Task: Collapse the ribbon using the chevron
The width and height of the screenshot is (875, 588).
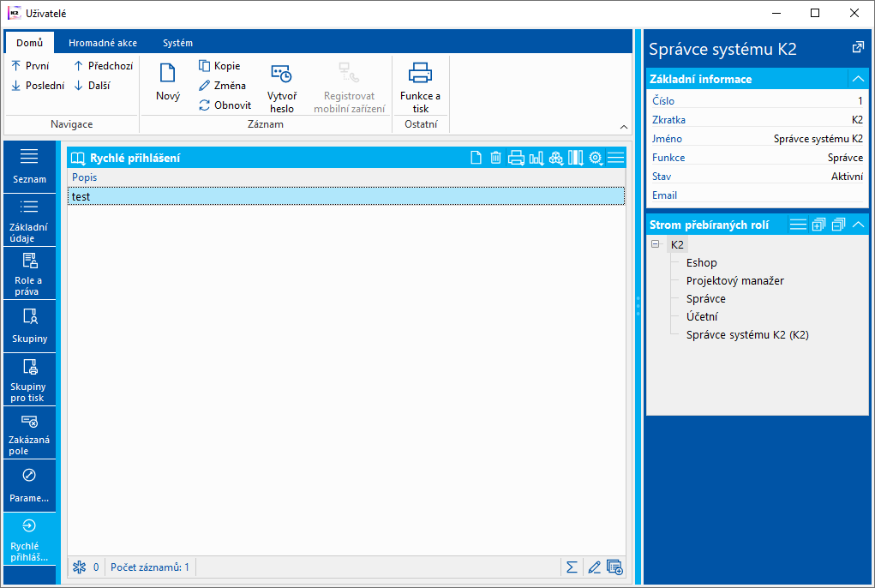Action: click(624, 127)
